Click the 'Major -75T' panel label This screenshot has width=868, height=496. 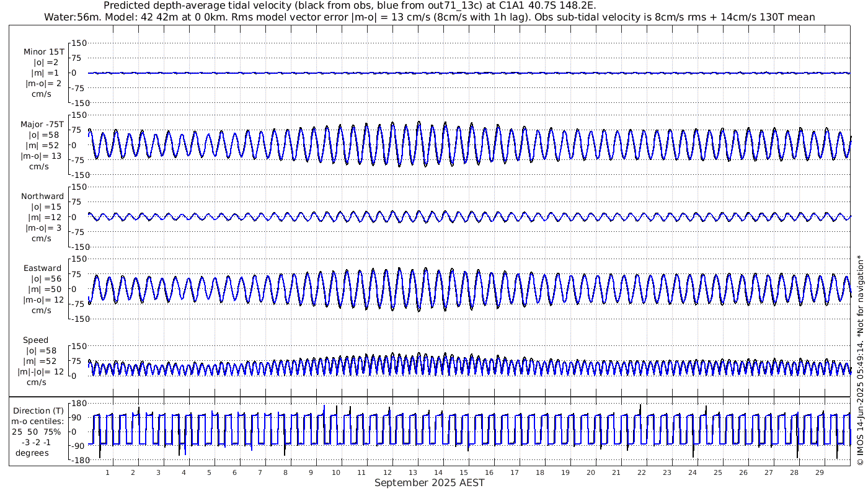pos(42,124)
